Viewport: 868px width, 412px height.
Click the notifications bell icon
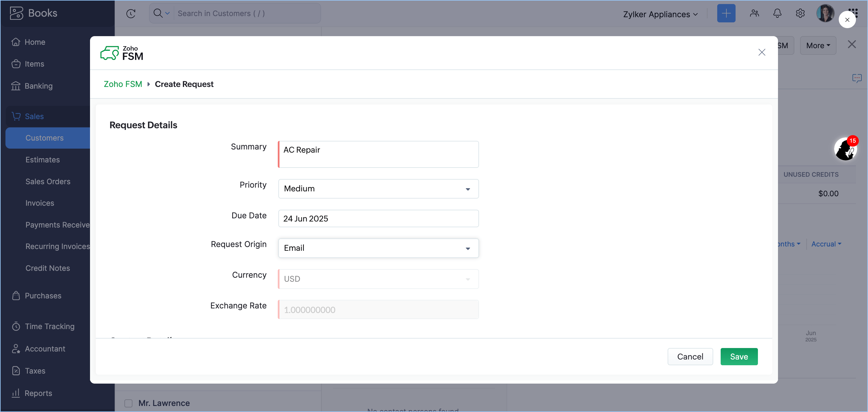click(x=777, y=13)
